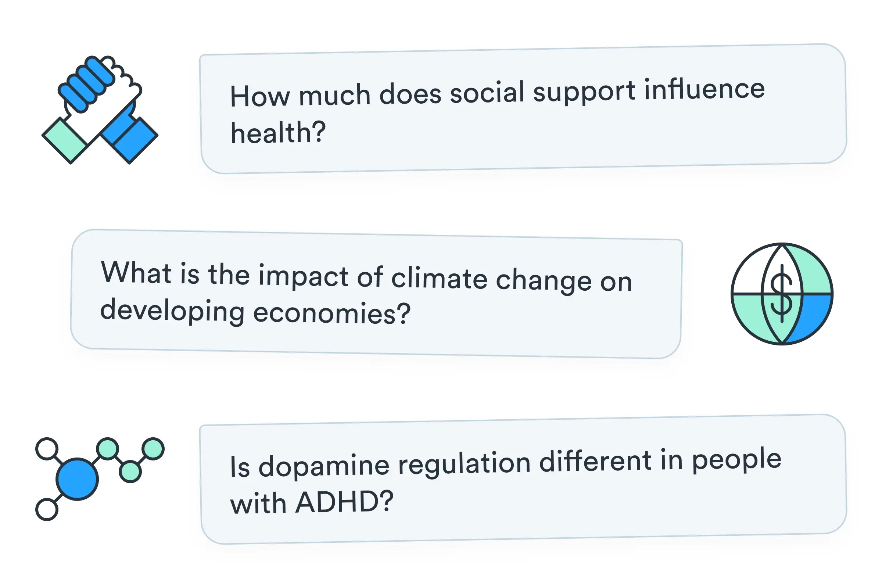Click the top-left white molecule node

47,448
